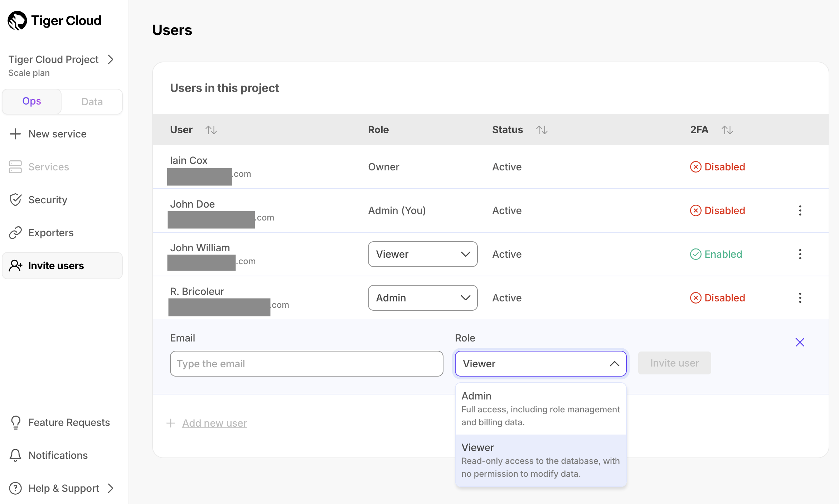
Task: Collapse the invite Role Viewer dropdown
Action: pos(540,364)
